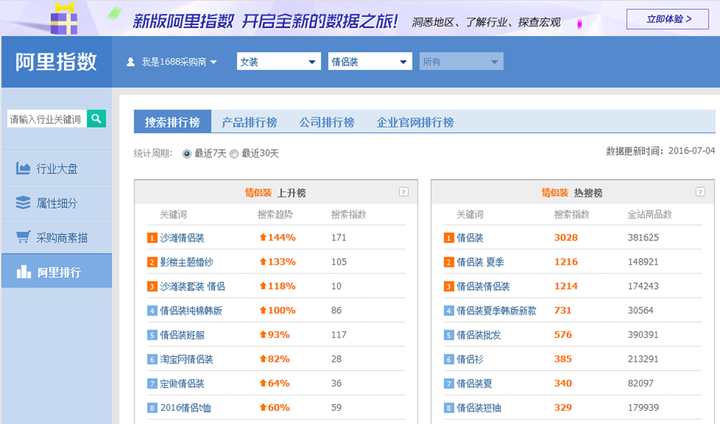The image size is (720, 424).
Task: Click the 请输入行业关键词 search field
Action: click(x=47, y=119)
